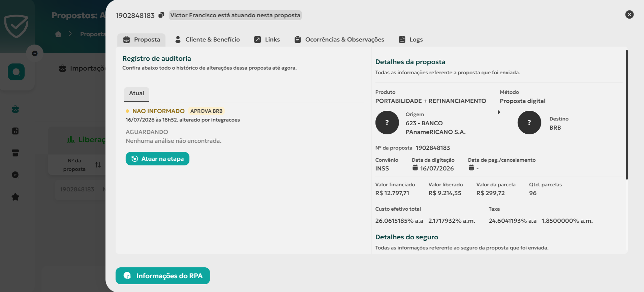Viewport: 644px width, 292px height.
Task: Select Valor da parcela R$ 299,72
Action: point(491,193)
